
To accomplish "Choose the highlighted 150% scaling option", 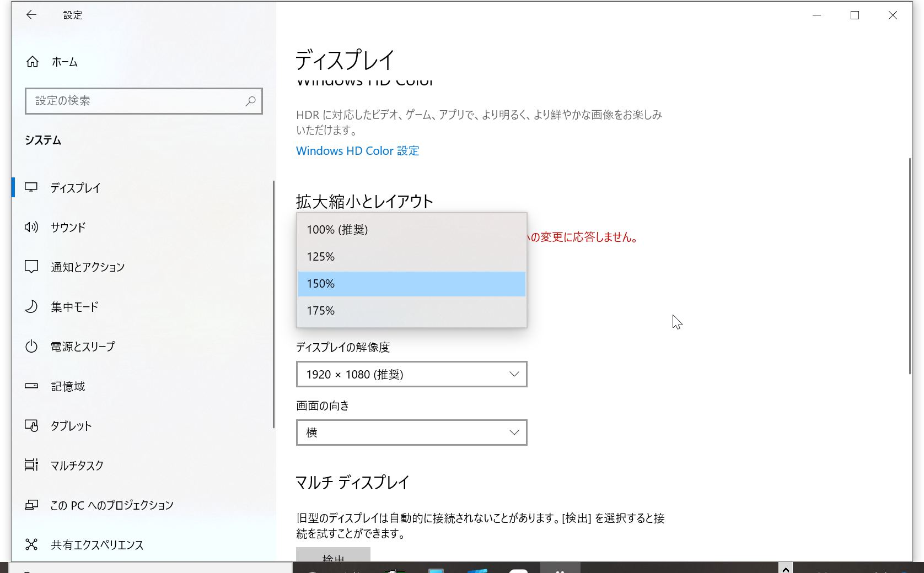I will 412,284.
